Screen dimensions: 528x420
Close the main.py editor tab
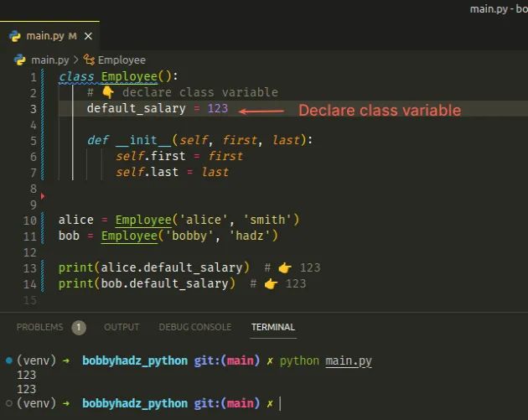tap(88, 36)
